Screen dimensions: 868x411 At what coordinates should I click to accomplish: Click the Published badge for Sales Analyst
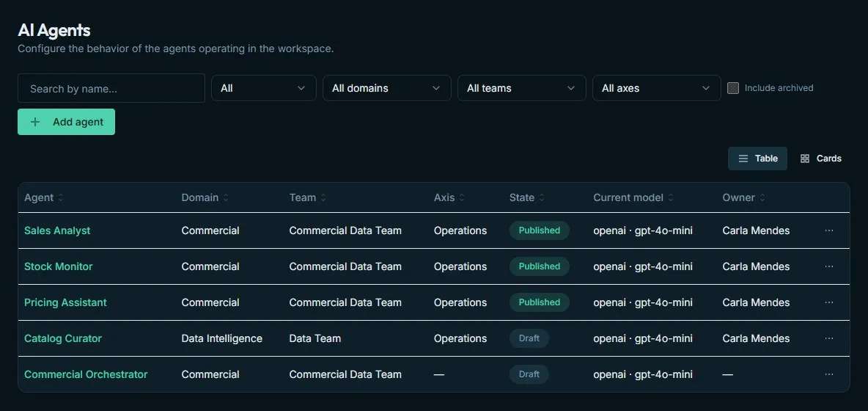point(539,230)
